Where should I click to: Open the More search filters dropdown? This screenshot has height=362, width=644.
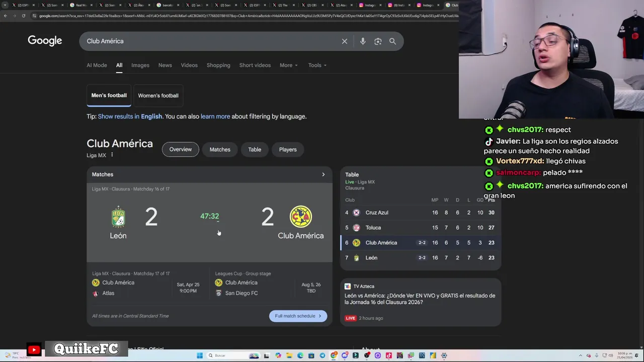289,65
